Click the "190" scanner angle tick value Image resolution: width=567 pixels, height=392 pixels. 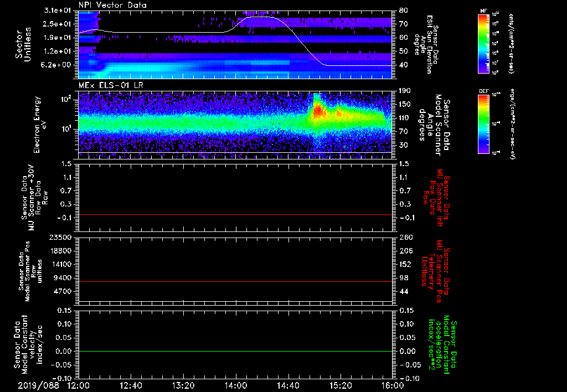coord(405,91)
